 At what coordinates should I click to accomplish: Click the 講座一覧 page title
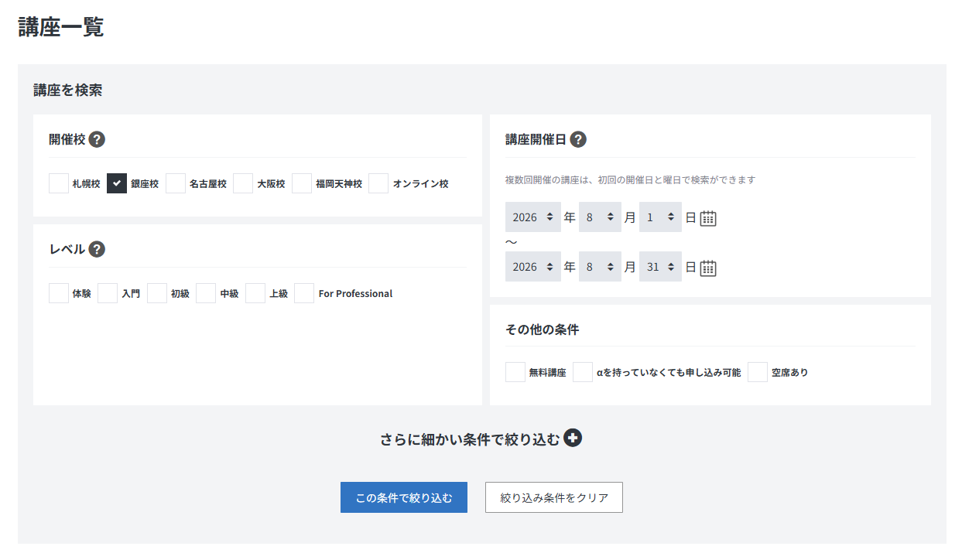click(61, 27)
